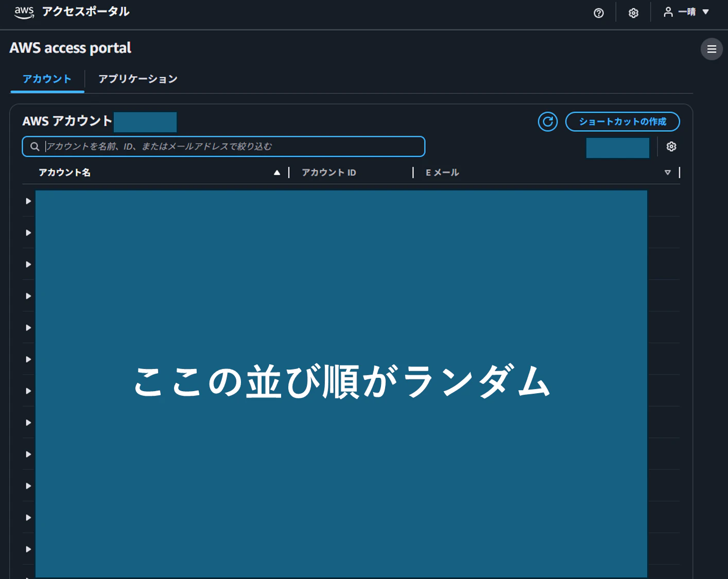
Task: Open table preferences gear icon
Action: click(x=671, y=147)
